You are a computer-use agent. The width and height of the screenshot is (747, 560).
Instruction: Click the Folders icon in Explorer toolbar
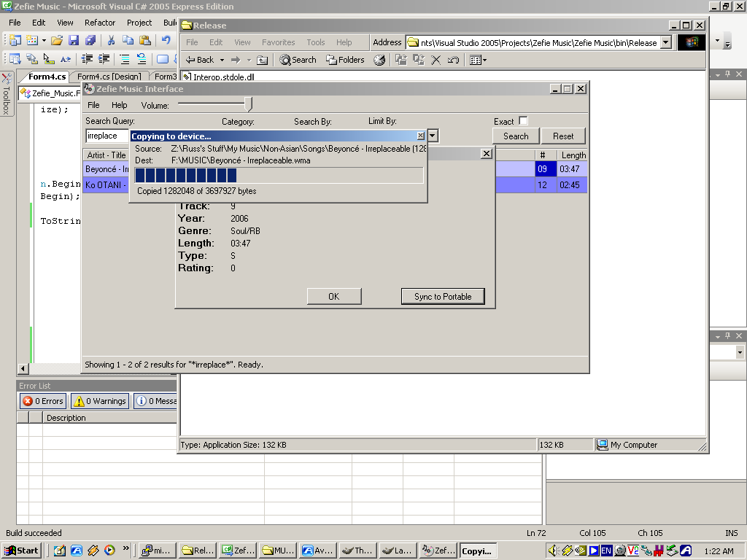click(345, 60)
